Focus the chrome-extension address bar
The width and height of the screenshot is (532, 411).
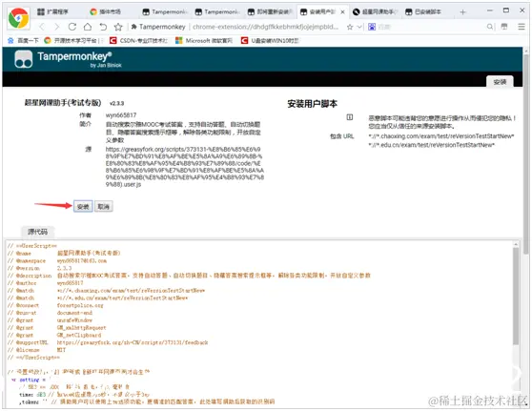[266, 27]
